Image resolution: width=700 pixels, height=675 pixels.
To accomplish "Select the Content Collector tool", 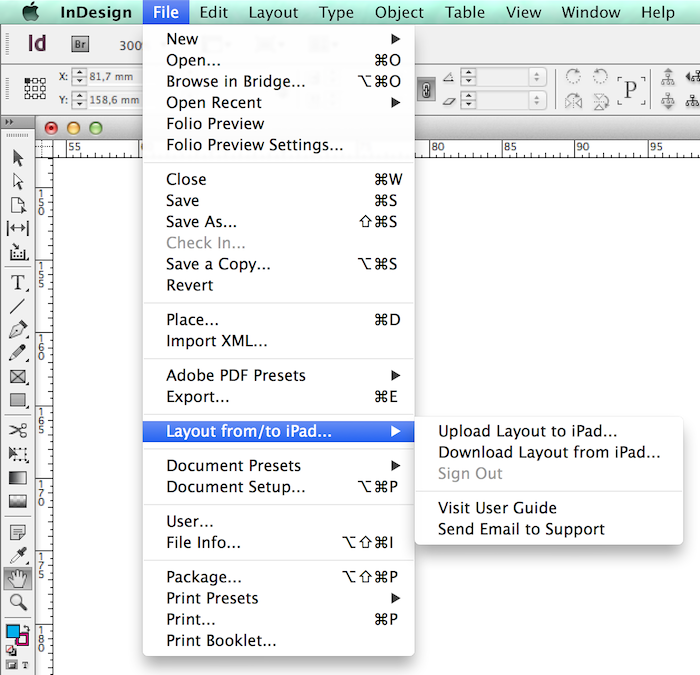I will (18, 252).
